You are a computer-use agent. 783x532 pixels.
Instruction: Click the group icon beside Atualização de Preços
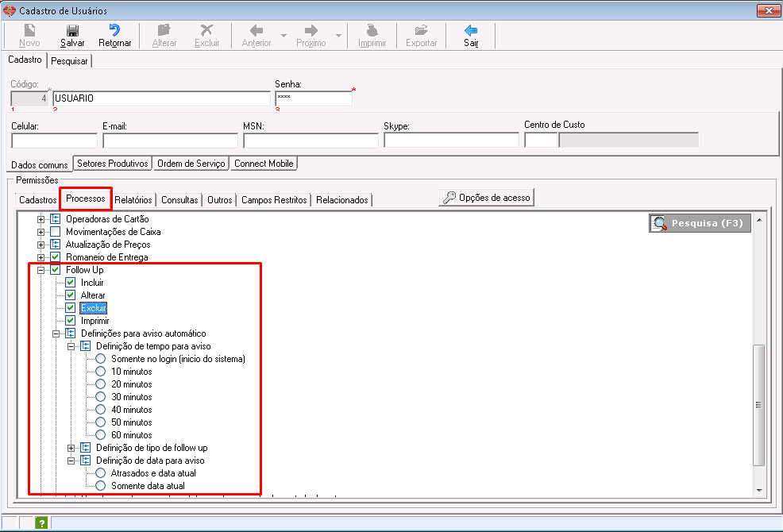pyautogui.click(x=56, y=245)
